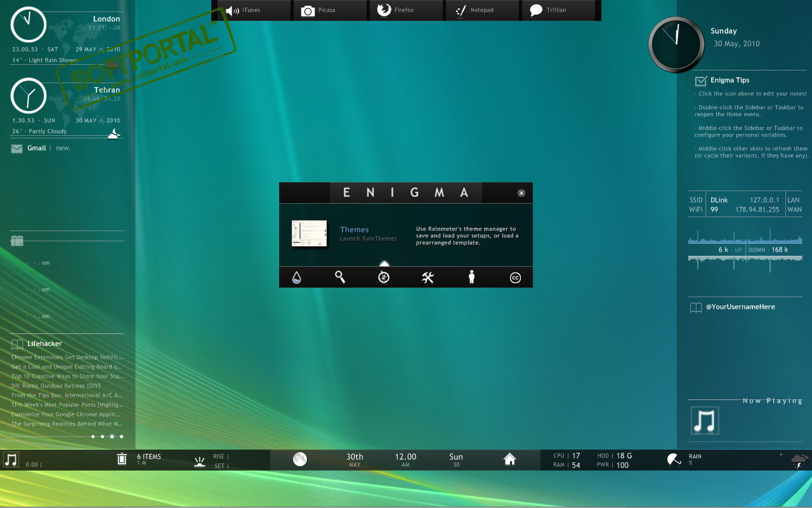Click the Rainmeter water-drop icon in Enigma menu
Image resolution: width=812 pixels, height=508 pixels.
pyautogui.click(x=296, y=277)
